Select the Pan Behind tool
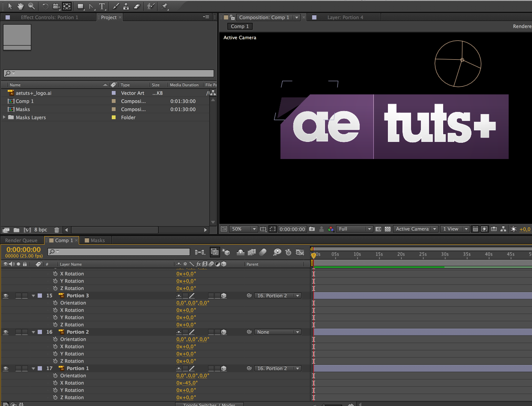 pos(67,6)
